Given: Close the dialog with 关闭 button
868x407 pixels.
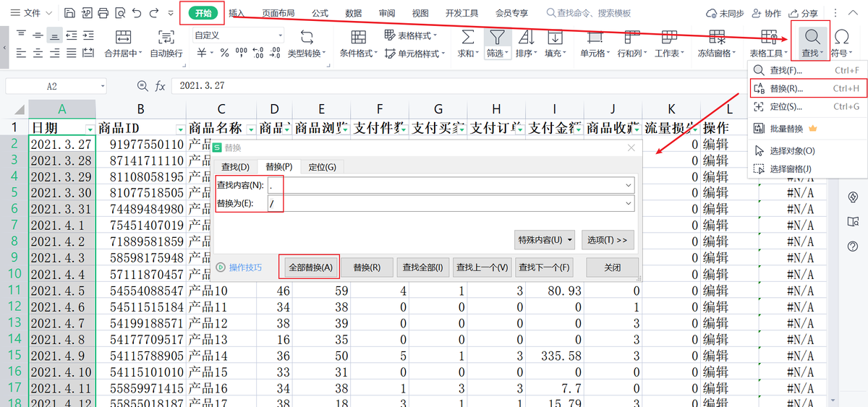Looking at the screenshot, I should (x=612, y=267).
